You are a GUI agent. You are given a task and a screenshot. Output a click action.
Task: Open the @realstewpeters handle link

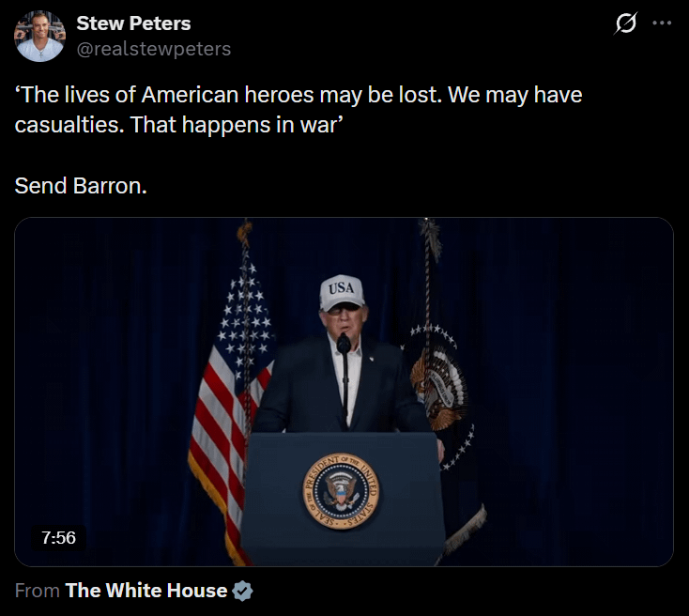153,48
